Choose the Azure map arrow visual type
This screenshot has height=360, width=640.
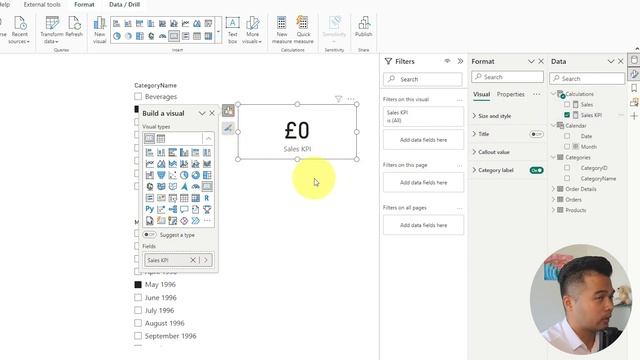point(184,187)
